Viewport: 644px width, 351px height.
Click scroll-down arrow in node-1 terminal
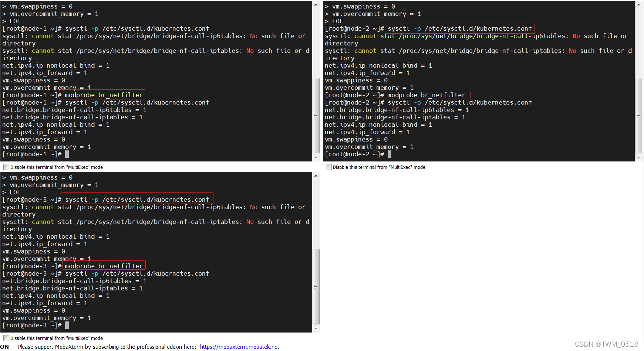[316, 157]
